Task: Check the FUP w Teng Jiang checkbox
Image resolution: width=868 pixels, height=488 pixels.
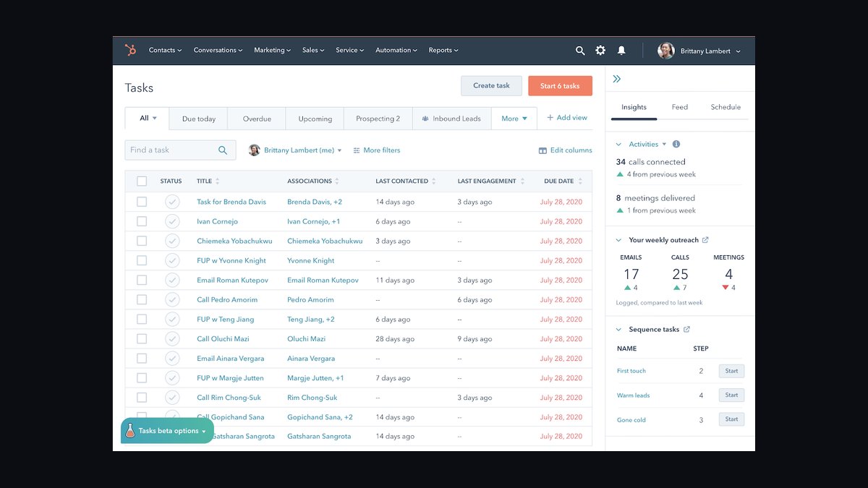Action: pyautogui.click(x=142, y=319)
